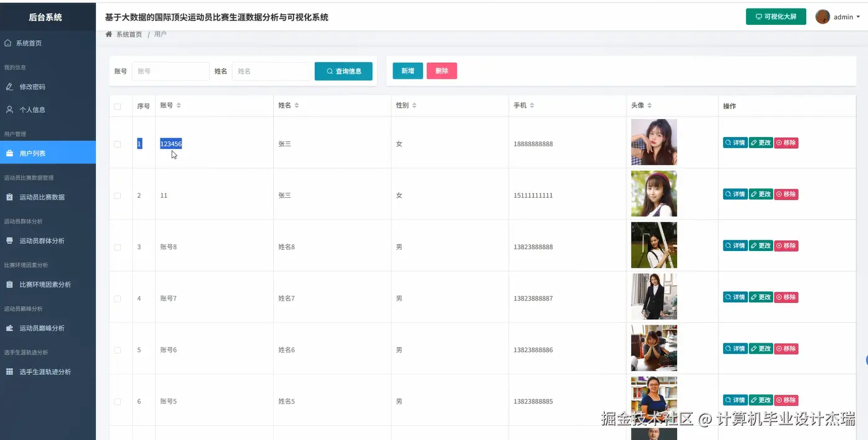Click the icon beside 运动员群体分析

(x=9, y=240)
